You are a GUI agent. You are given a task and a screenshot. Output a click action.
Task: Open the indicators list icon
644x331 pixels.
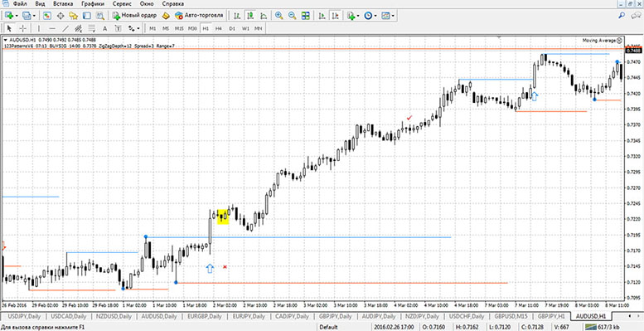(351, 16)
